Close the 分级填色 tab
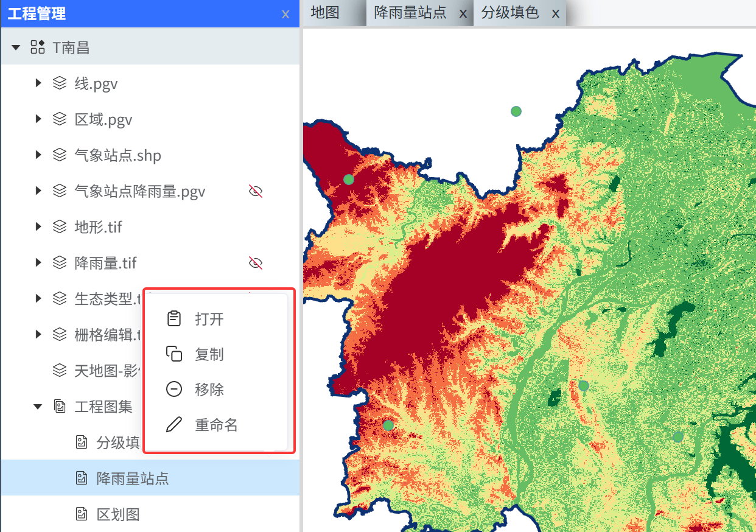Screen dimensions: 756x532 555,13
